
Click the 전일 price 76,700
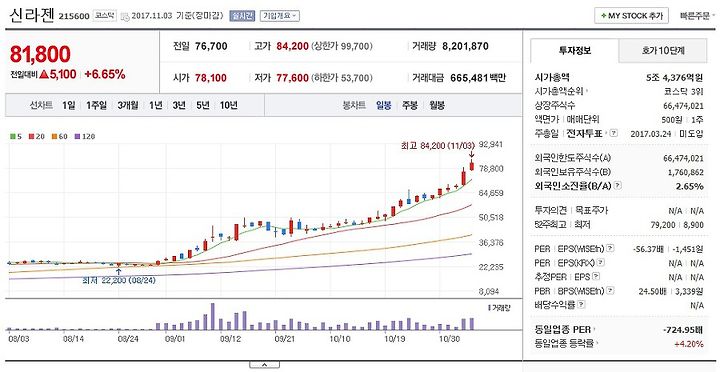click(x=211, y=46)
